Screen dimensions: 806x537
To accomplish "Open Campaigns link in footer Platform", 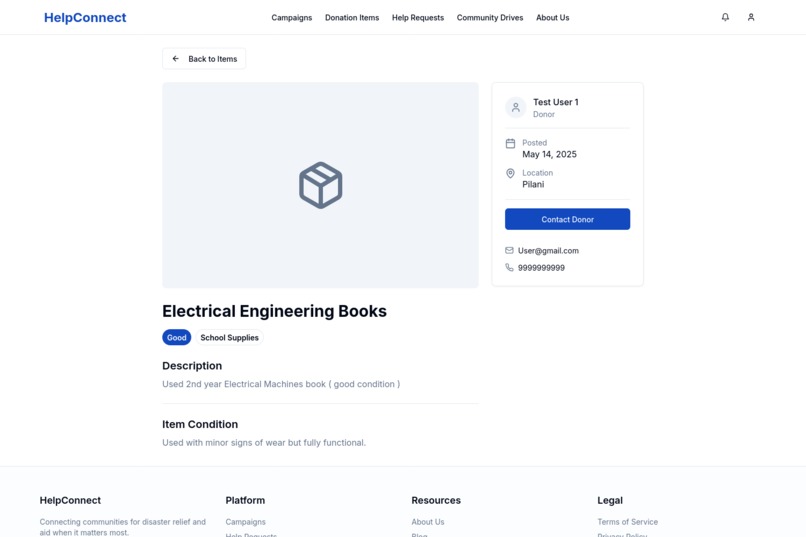I will click(x=245, y=522).
